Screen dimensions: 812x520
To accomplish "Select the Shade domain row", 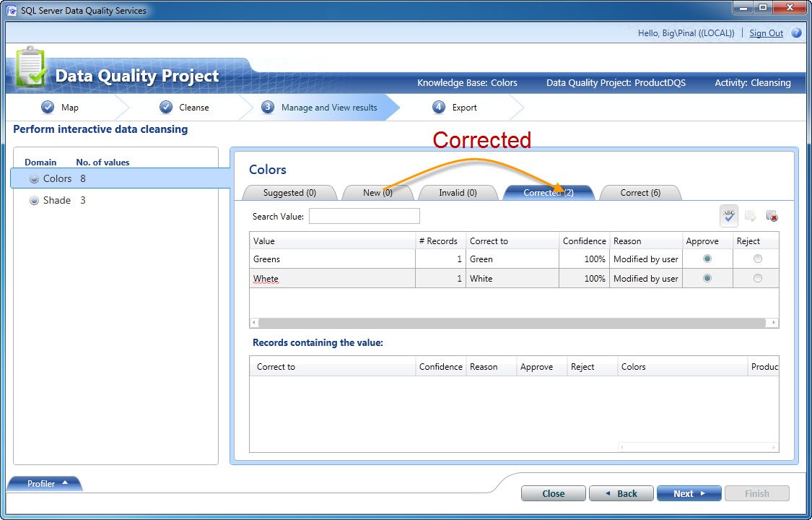I will 115,201.
